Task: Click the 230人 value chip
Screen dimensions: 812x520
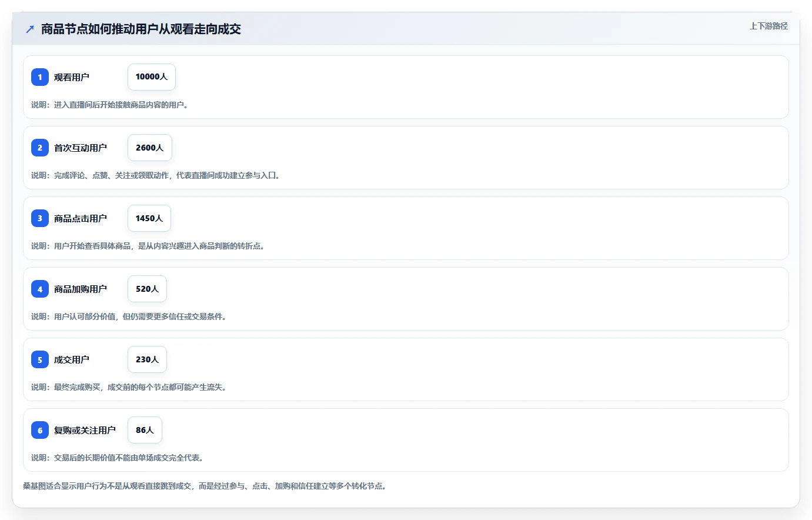Action: click(147, 359)
